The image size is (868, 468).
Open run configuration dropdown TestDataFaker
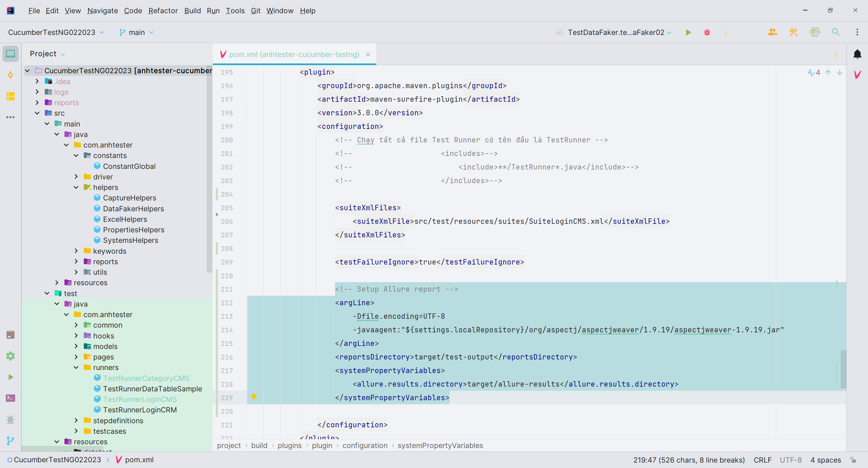[614, 32]
